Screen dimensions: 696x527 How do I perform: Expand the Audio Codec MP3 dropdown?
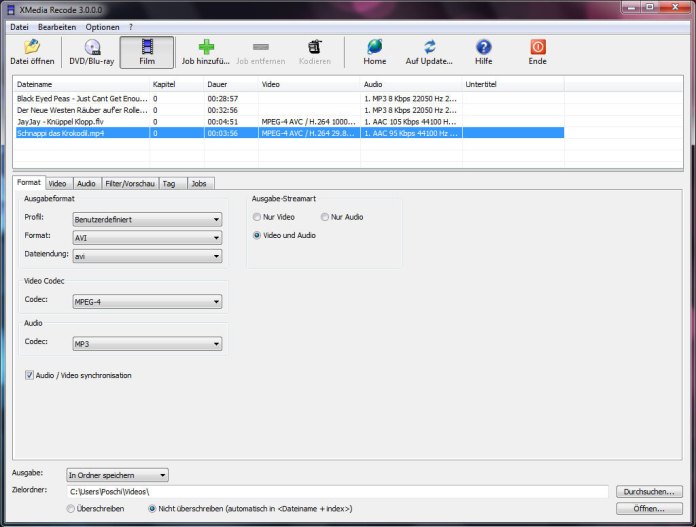point(147,344)
